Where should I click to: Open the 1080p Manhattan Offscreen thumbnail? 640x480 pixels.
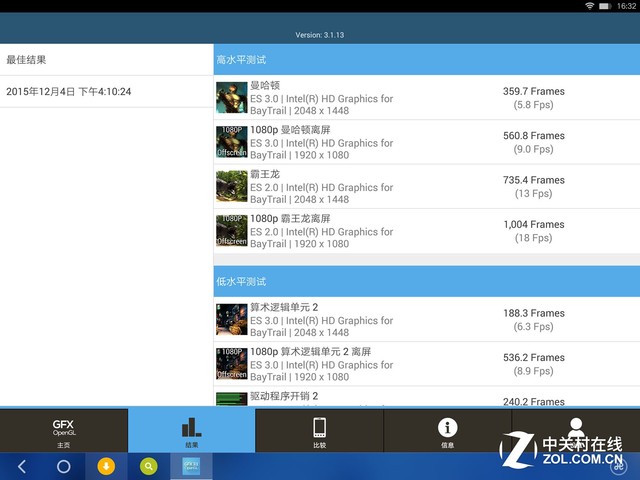231,142
